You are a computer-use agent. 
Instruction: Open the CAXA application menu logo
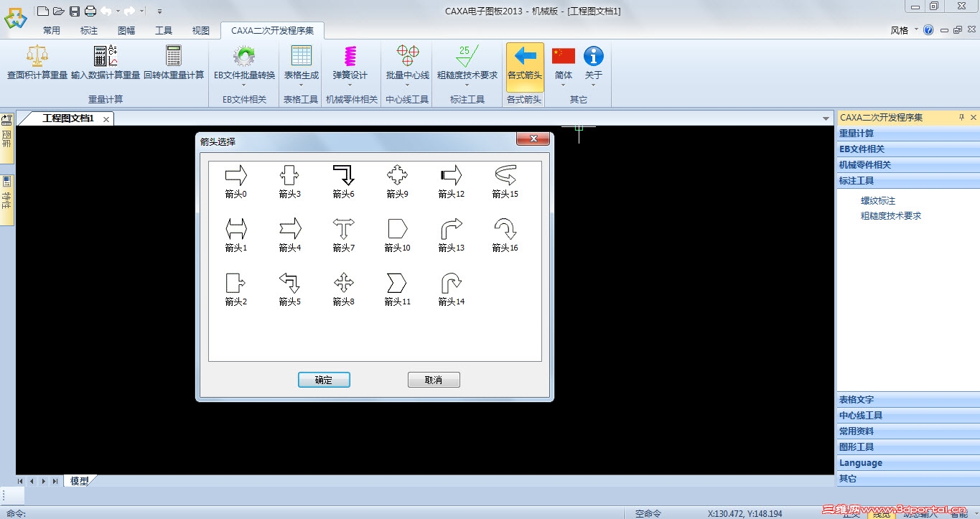tap(16, 17)
